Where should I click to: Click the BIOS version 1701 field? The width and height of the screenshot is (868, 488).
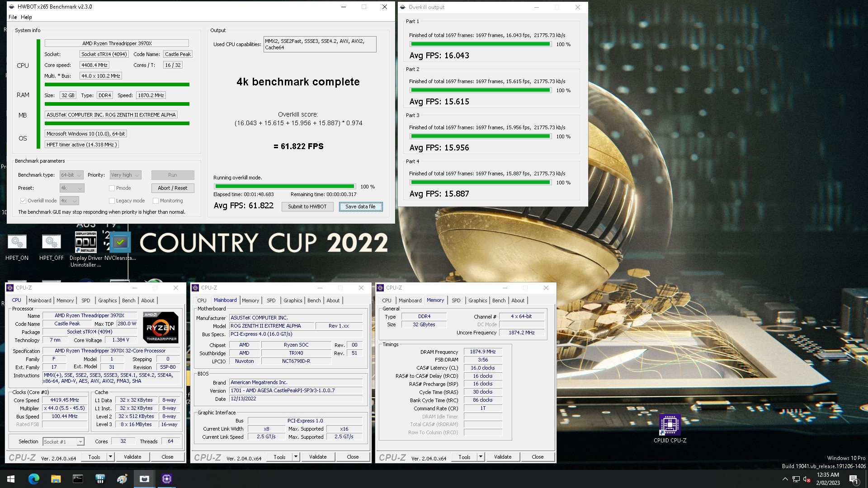tap(296, 390)
